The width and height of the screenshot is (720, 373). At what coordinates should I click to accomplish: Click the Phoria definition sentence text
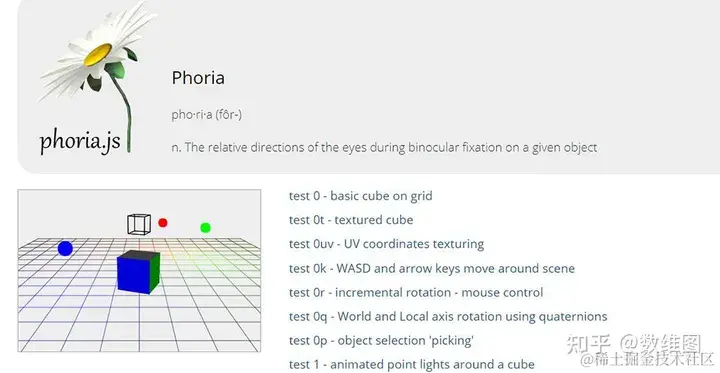(384, 148)
